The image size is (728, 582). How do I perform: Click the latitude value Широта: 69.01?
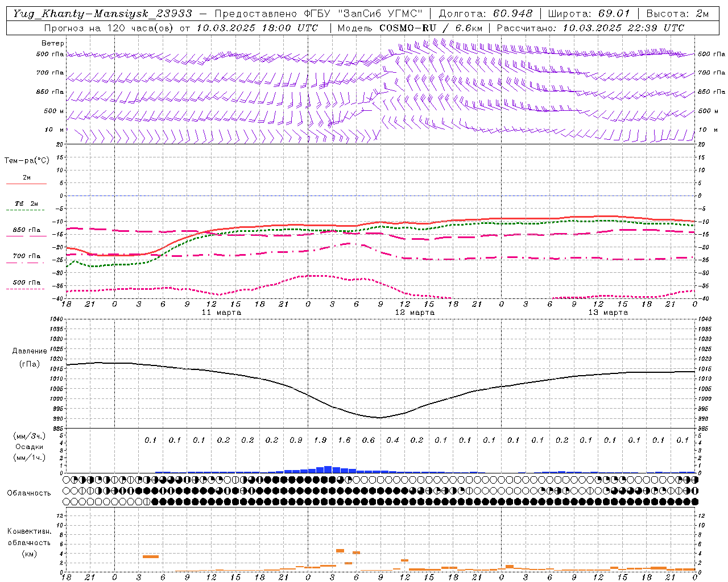click(589, 14)
